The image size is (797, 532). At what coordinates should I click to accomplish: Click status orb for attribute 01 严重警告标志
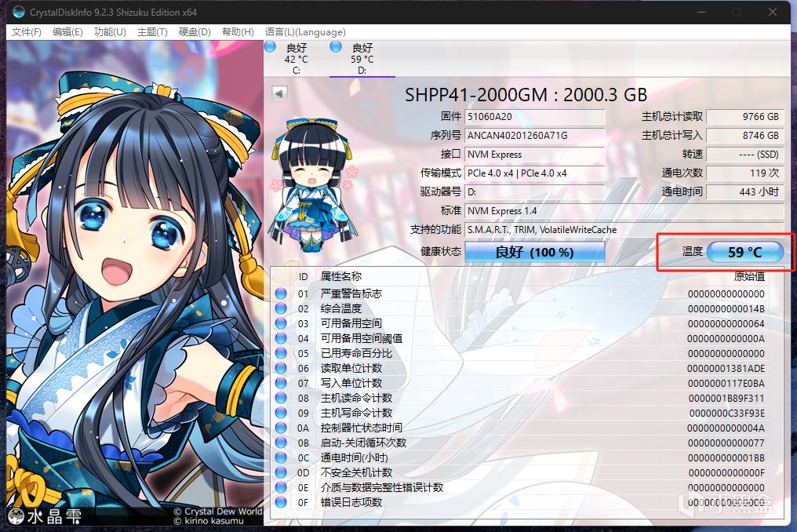pyautogui.click(x=281, y=293)
